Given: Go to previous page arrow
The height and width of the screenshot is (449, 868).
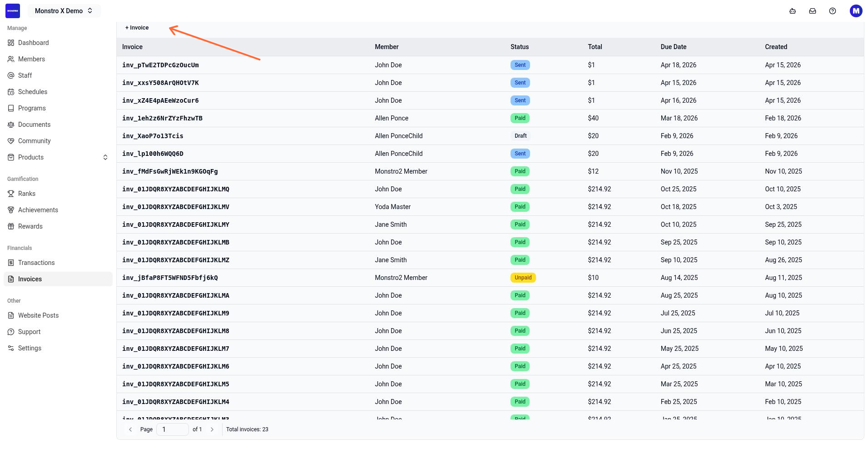Looking at the screenshot, I should pos(130,429).
